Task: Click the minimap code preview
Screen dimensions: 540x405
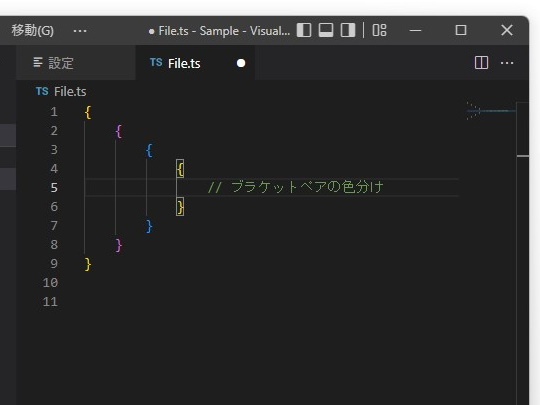Action: coord(491,111)
